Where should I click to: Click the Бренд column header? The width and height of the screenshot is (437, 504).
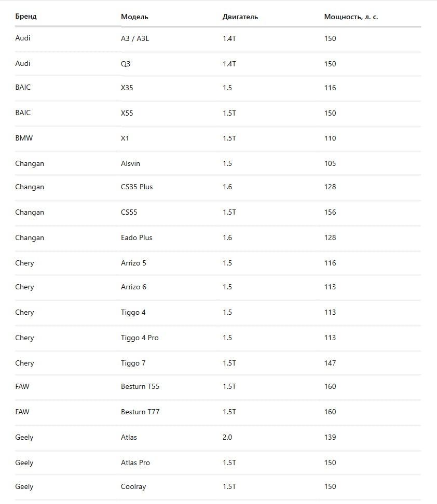tap(26, 17)
